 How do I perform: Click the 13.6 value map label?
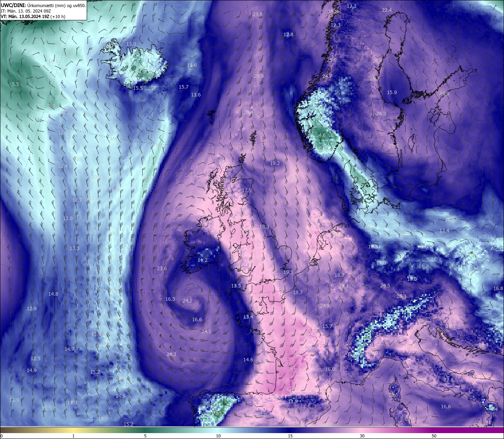tap(196, 95)
